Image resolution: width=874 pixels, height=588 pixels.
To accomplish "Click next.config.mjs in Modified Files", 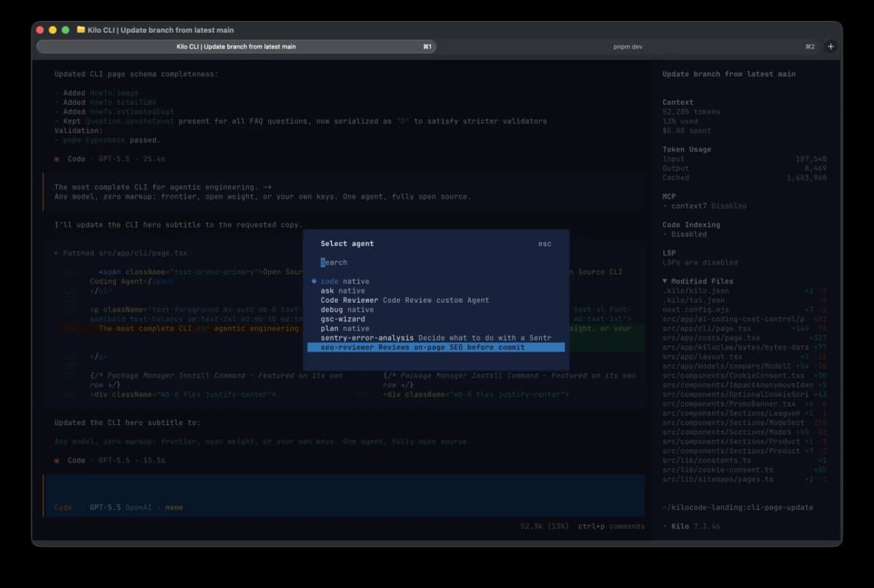I will (744, 309).
